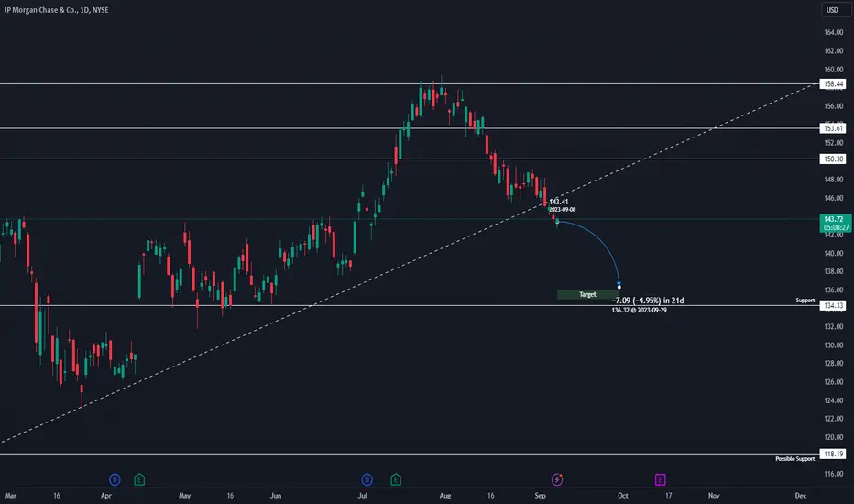Click the July dividend D marker

point(367,479)
